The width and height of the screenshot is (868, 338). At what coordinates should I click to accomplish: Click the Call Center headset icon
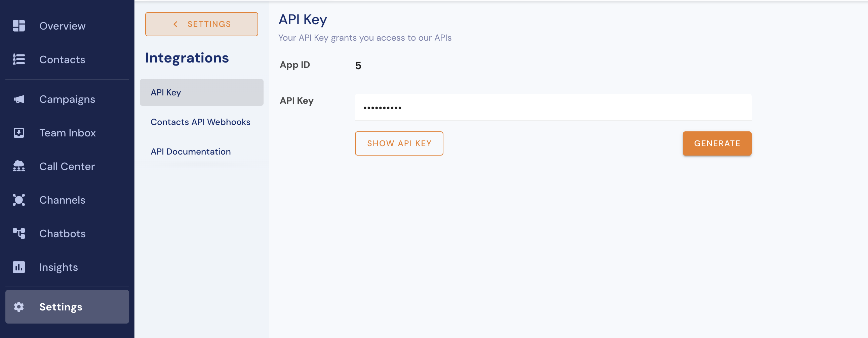(x=19, y=166)
